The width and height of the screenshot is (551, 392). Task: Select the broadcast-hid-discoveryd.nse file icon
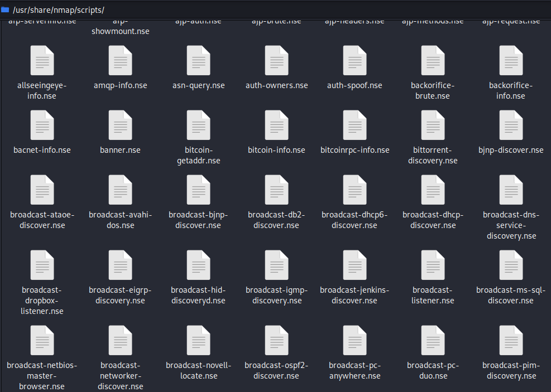click(199, 265)
